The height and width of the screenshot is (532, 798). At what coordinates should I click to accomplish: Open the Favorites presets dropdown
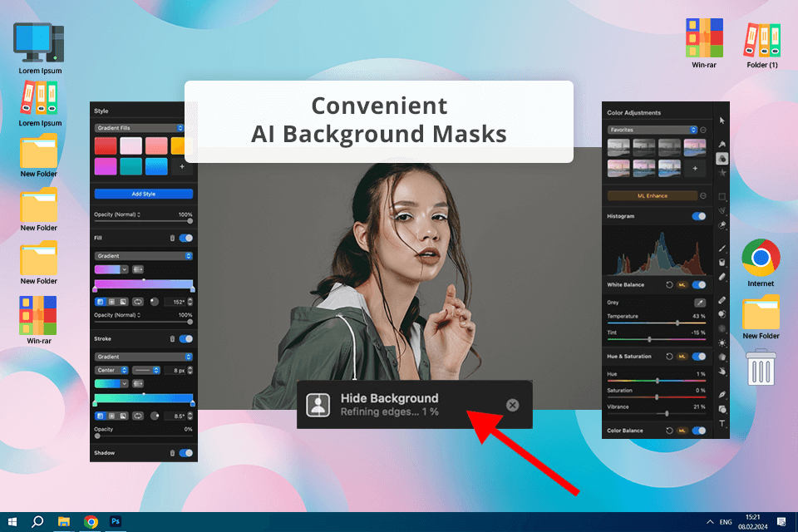(653, 130)
